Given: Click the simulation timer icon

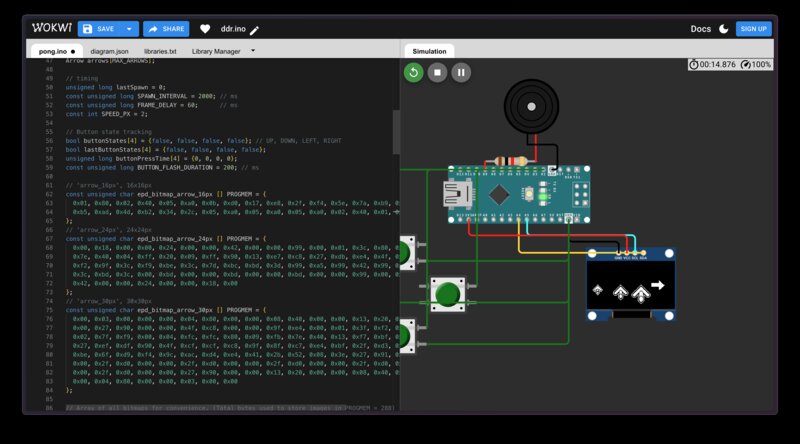Looking at the screenshot, I should (694, 64).
